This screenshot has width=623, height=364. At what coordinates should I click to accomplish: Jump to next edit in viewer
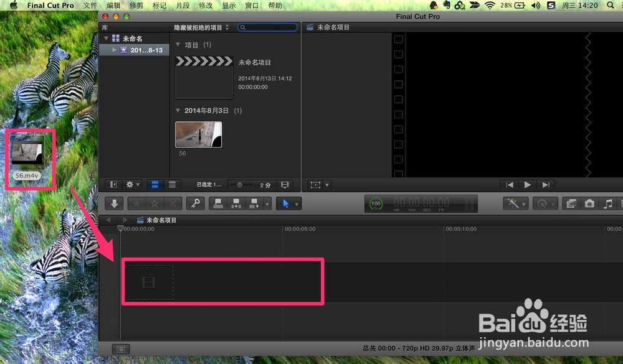546,185
